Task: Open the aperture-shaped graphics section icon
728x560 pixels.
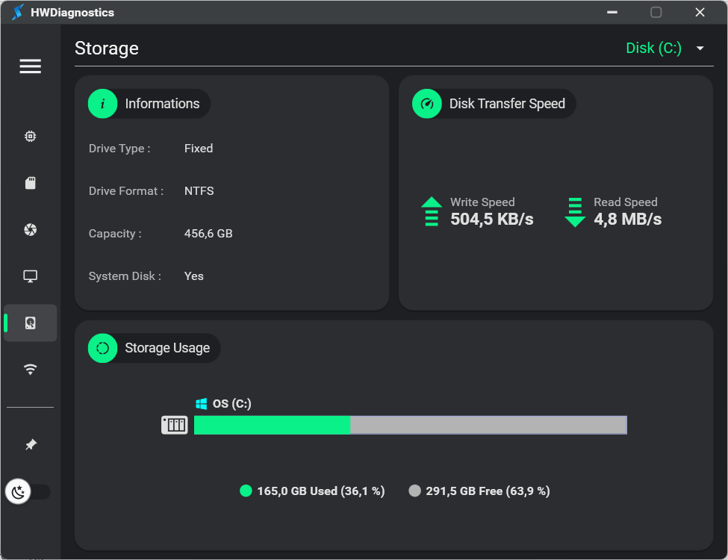Action: point(30,230)
